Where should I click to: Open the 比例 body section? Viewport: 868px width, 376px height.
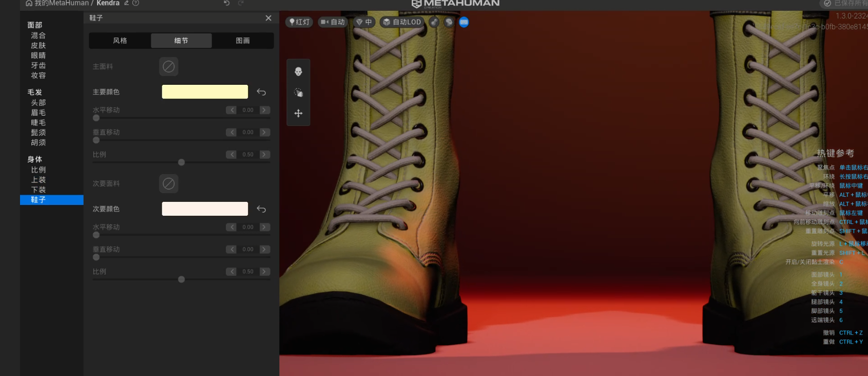pos(38,170)
